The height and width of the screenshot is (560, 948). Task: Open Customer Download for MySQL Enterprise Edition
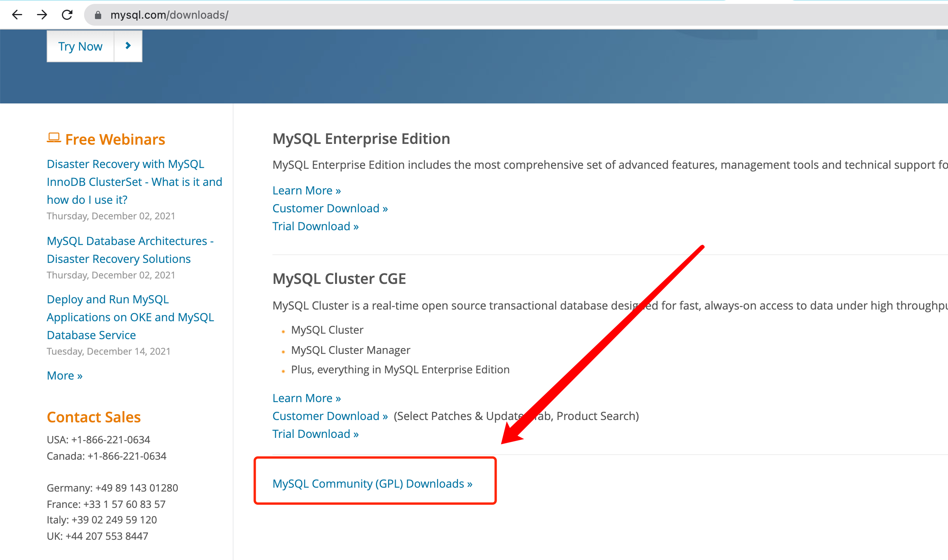tap(330, 208)
